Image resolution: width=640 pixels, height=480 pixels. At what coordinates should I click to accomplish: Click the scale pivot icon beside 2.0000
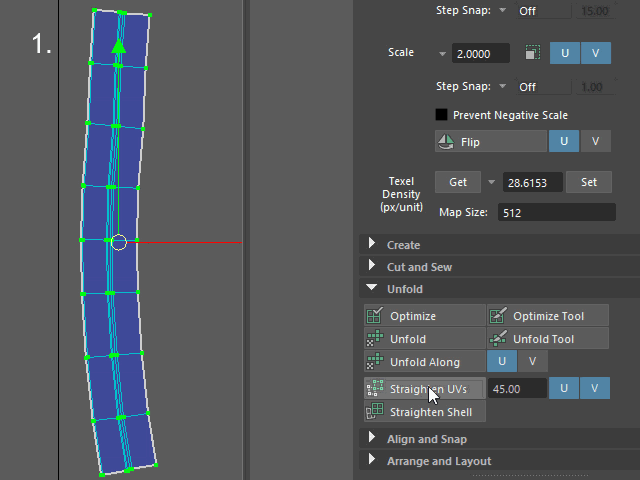click(x=532, y=53)
